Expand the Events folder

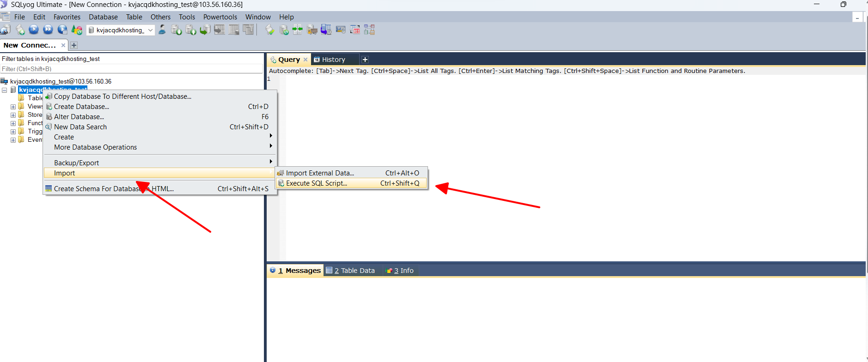[13, 140]
